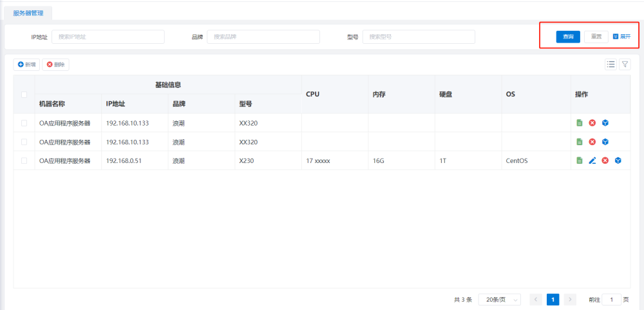The image size is (644, 310).
Task: Click the red delete icon in the CentOS row
Action: (605, 160)
